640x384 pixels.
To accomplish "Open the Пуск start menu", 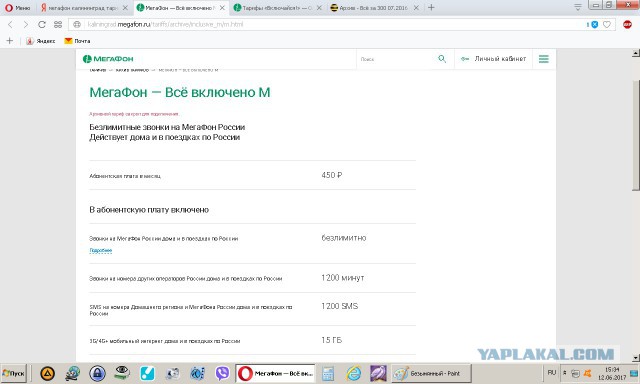I will tap(13, 373).
